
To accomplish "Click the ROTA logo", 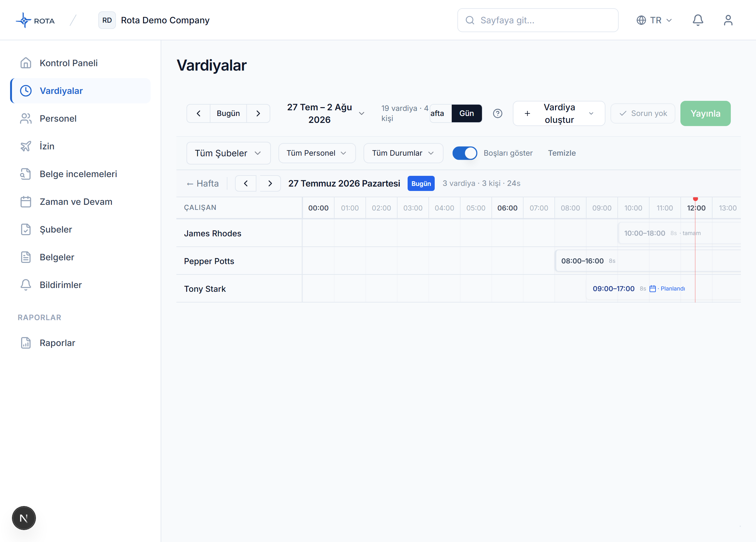I will pyautogui.click(x=35, y=20).
